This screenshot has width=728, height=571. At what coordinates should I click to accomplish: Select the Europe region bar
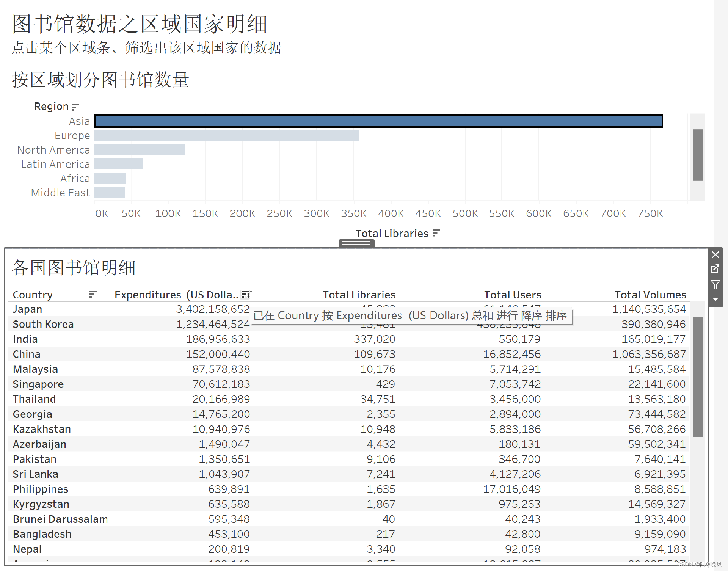pos(227,135)
